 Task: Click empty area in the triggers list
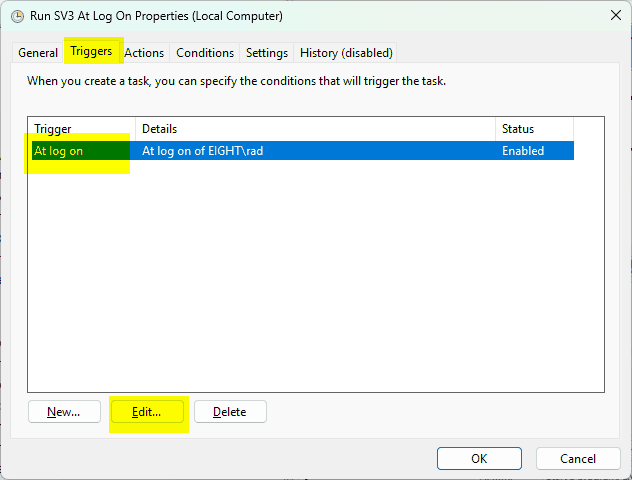(x=315, y=280)
